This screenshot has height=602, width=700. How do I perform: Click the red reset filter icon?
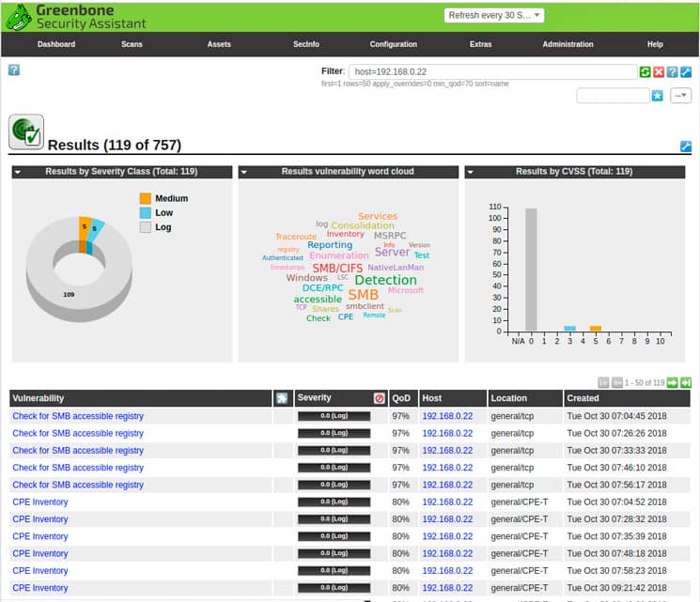659,72
